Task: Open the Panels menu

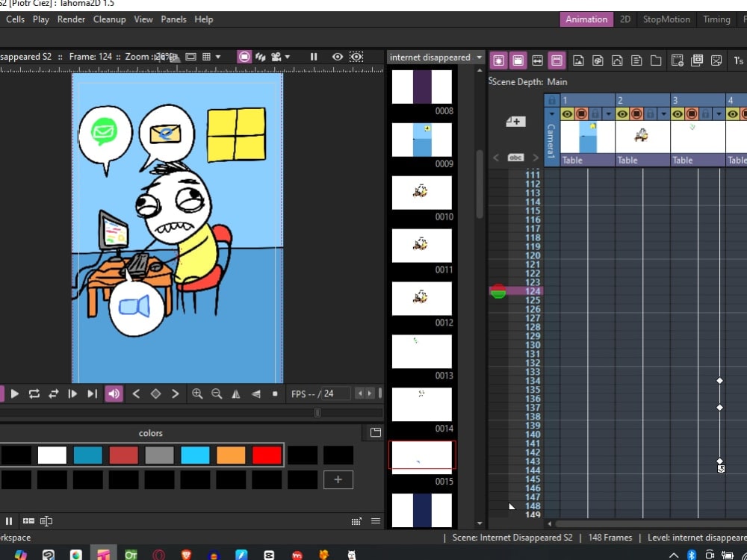Action: pos(173,19)
